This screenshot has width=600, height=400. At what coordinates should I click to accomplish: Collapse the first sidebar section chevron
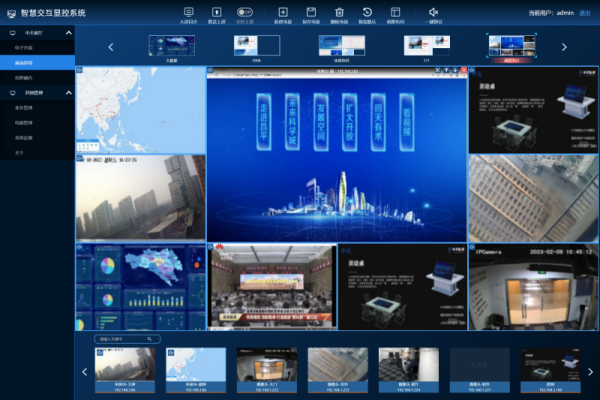pyautogui.click(x=68, y=33)
